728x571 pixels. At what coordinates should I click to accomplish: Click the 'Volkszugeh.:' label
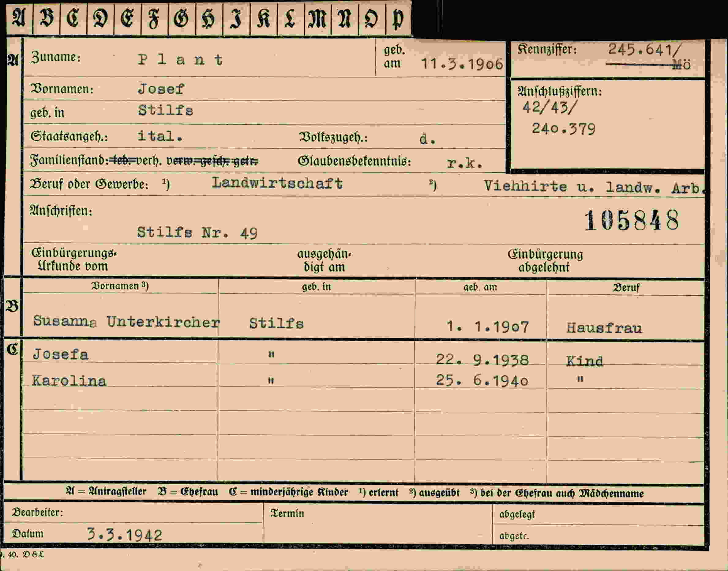click(333, 137)
